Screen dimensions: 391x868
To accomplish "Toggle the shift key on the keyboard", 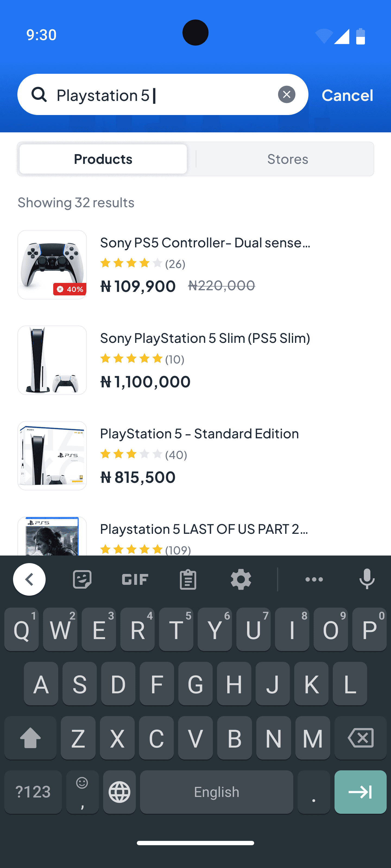I will [30, 738].
